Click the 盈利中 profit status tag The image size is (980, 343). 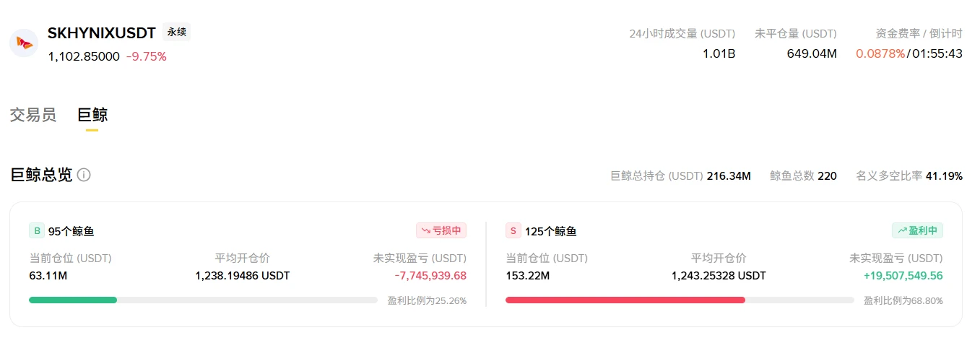click(x=917, y=230)
